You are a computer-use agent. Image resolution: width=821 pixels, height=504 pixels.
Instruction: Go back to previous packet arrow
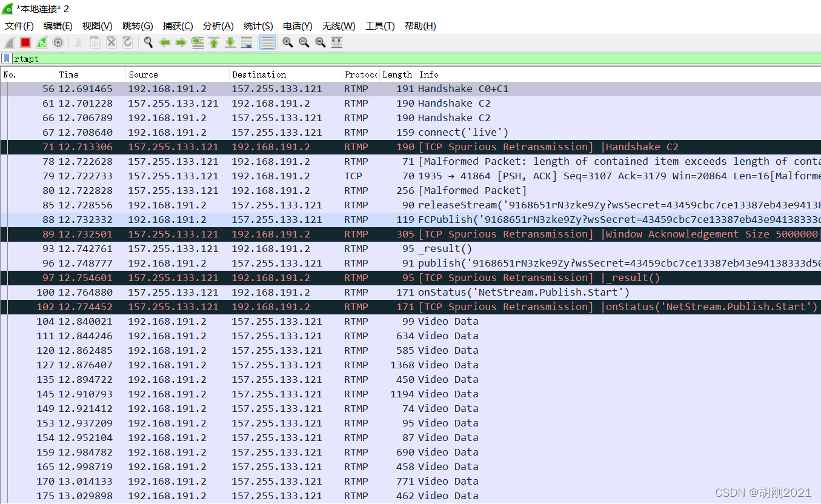tap(165, 42)
